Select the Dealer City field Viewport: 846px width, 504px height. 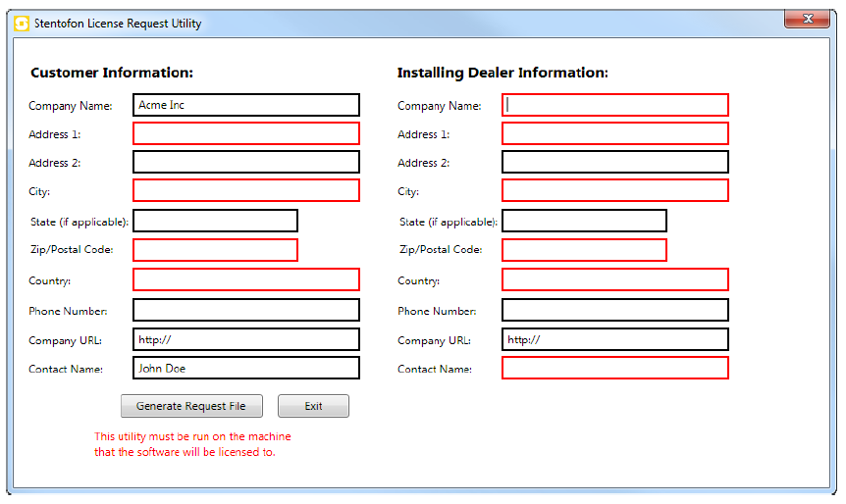click(x=615, y=190)
